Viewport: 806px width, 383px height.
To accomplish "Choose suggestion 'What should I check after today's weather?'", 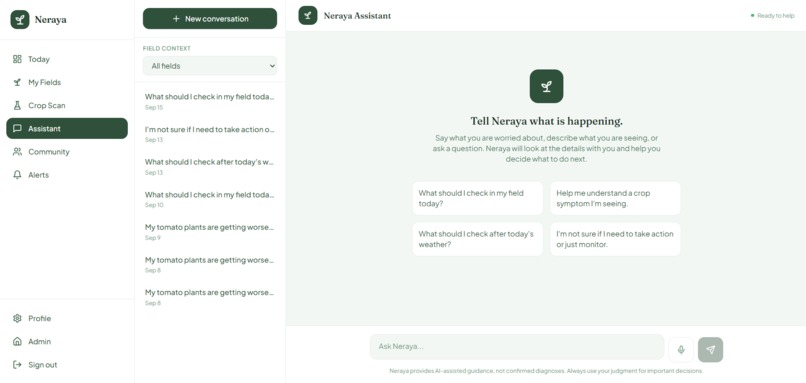I will (478, 239).
